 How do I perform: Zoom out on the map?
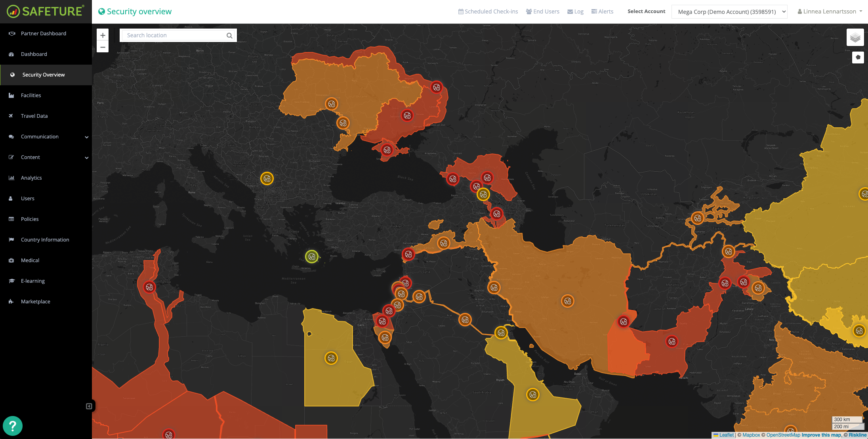tap(103, 47)
